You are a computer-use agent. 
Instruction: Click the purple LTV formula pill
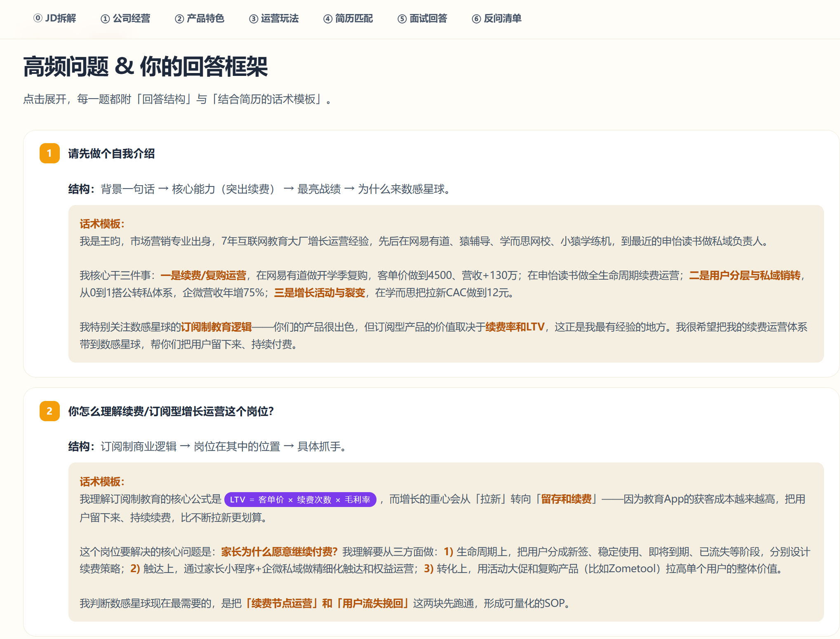tap(300, 500)
